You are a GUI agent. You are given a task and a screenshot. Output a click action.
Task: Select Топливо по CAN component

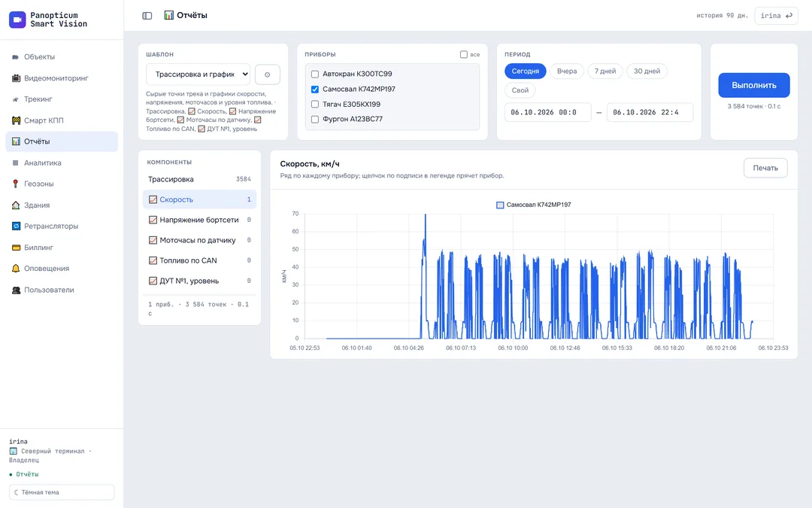point(199,260)
